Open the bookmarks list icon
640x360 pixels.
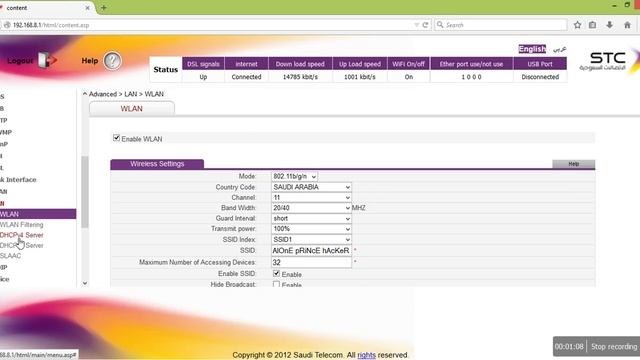point(592,25)
